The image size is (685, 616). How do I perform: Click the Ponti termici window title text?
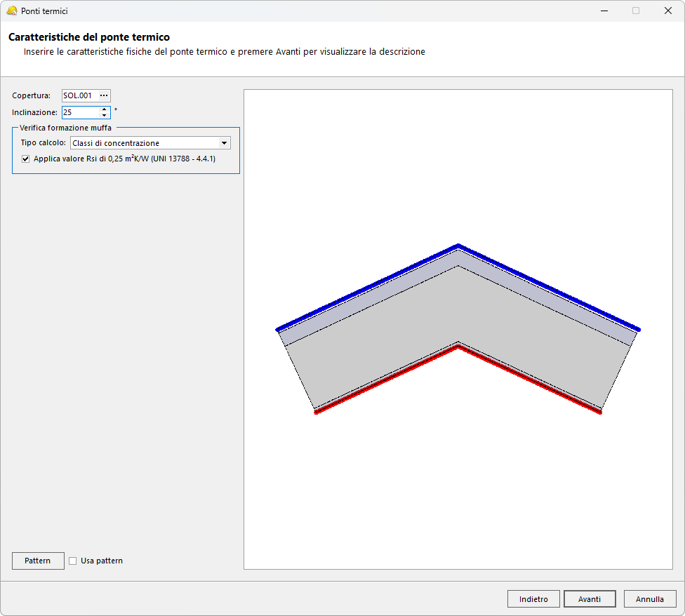(45, 11)
